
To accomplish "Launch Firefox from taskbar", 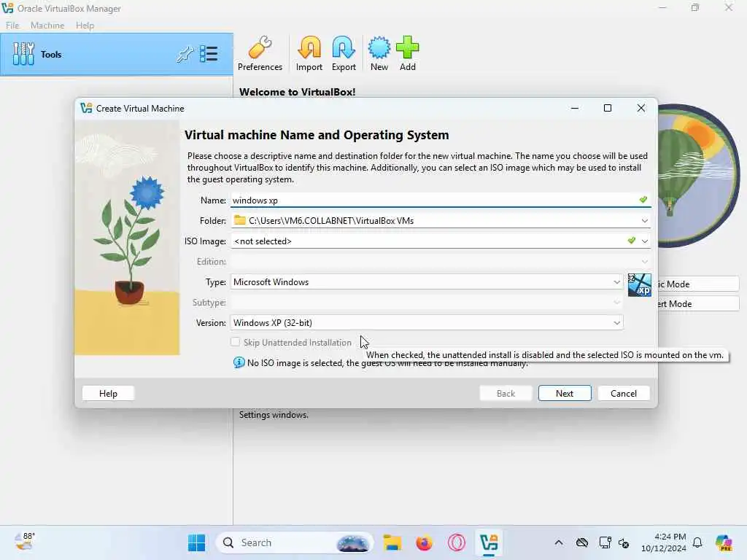I will (x=424, y=542).
